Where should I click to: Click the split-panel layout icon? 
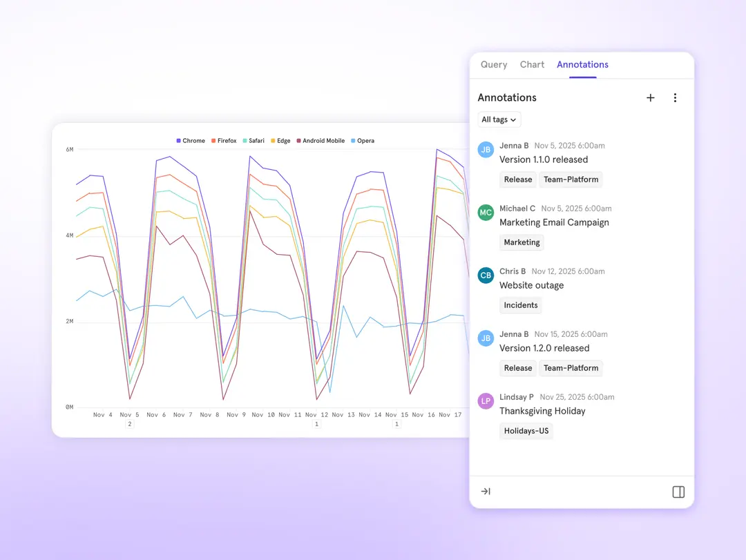pos(678,492)
